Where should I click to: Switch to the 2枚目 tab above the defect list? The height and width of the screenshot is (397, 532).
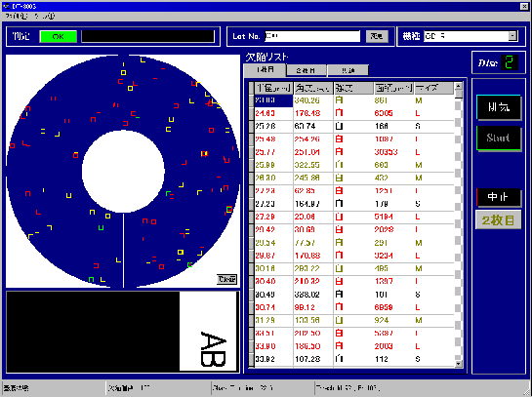coord(307,70)
